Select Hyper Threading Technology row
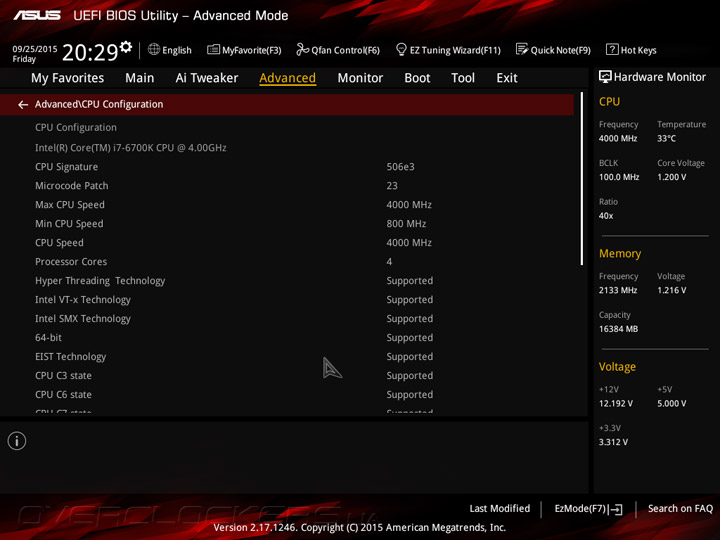Viewport: 720px width, 540px height. (287, 281)
